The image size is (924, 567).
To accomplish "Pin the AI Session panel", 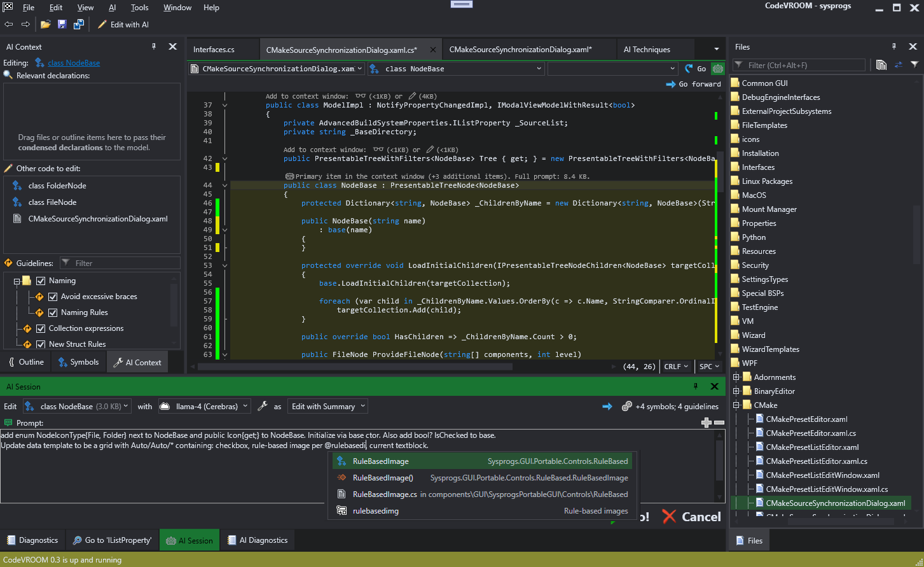I will coord(696,386).
